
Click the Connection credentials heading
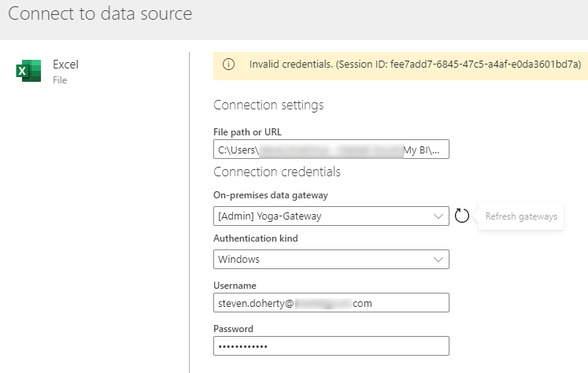click(x=277, y=172)
